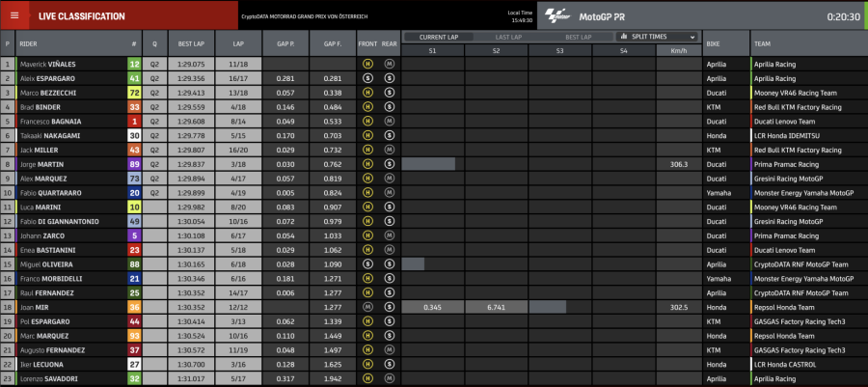
Task: Click the Km/h column header
Action: click(679, 50)
